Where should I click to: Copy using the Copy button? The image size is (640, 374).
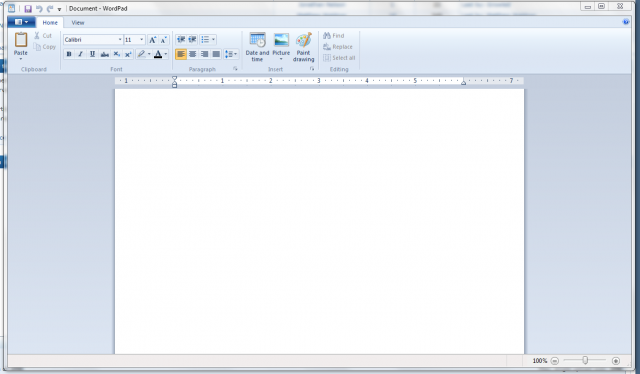(45, 47)
